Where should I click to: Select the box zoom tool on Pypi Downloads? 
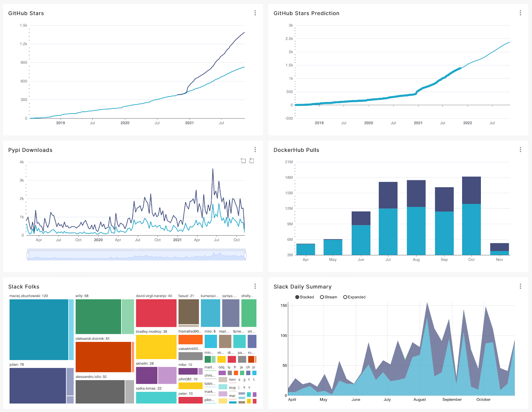pos(243,160)
